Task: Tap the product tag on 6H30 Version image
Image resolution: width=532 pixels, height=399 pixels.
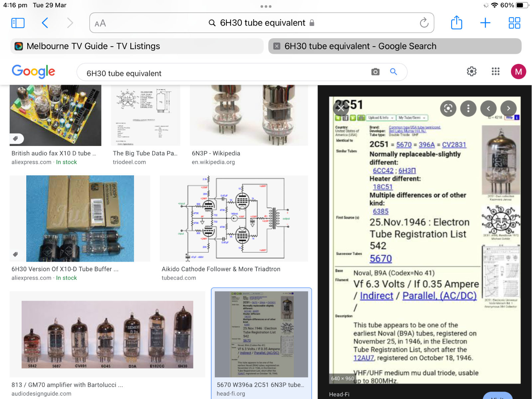Action: pyautogui.click(x=15, y=254)
